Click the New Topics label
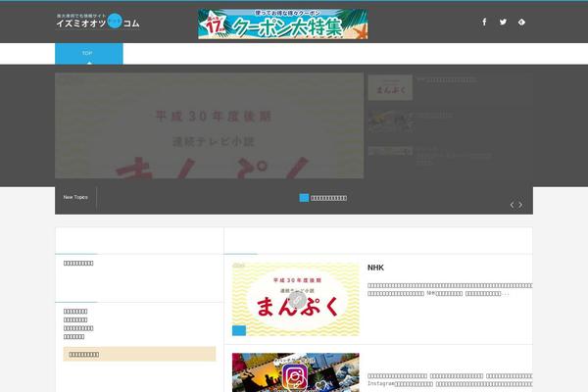 (75, 197)
